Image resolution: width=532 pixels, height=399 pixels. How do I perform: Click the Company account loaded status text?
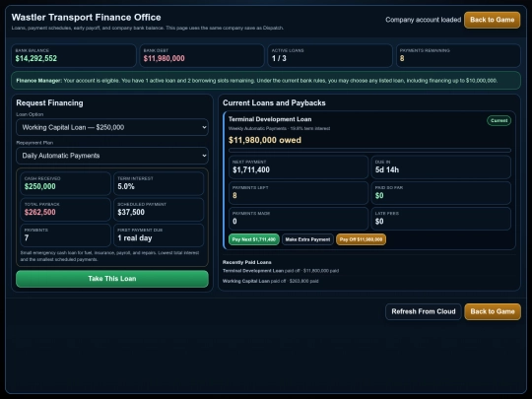(423, 20)
